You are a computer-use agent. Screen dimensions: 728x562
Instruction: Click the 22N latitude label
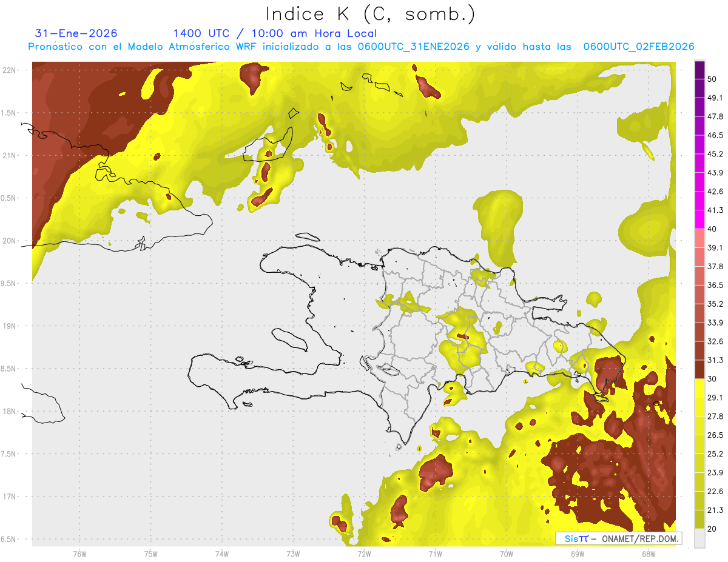click(10, 70)
